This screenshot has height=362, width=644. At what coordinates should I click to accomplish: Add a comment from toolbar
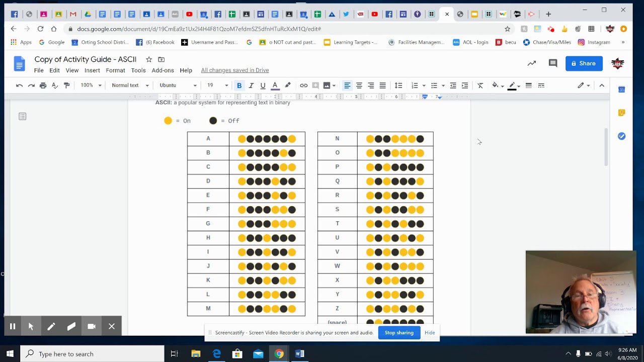pyautogui.click(x=315, y=85)
